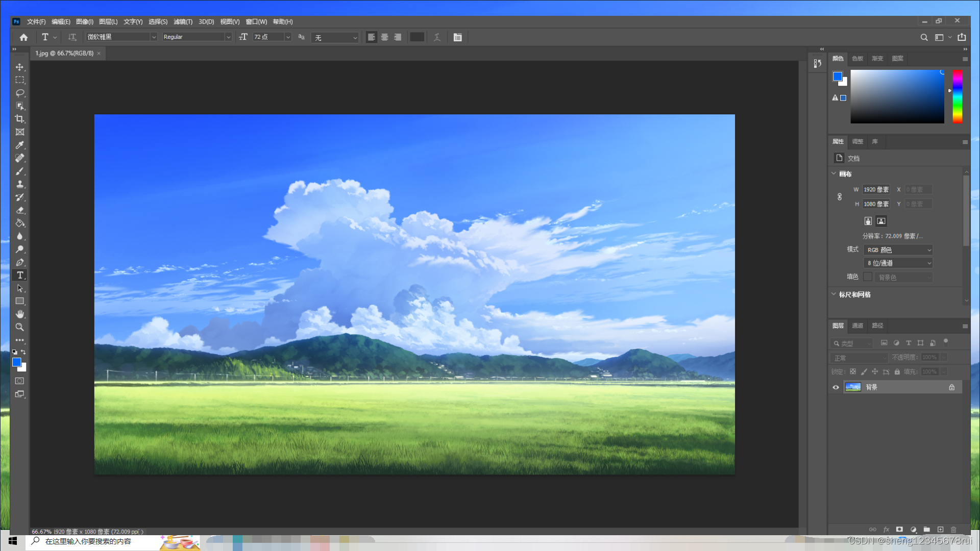Open the 微软雅黑 font family dropdown

[153, 37]
